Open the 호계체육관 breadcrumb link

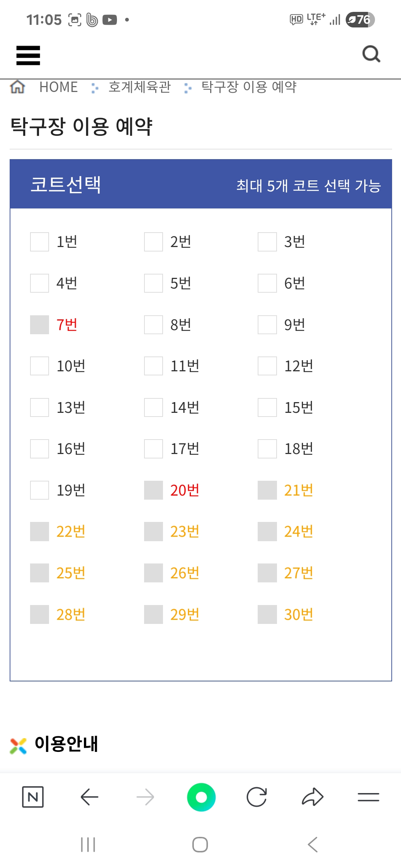(x=140, y=87)
